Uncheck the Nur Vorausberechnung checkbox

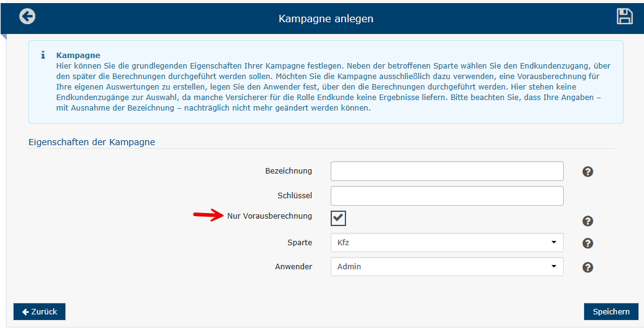(x=338, y=218)
